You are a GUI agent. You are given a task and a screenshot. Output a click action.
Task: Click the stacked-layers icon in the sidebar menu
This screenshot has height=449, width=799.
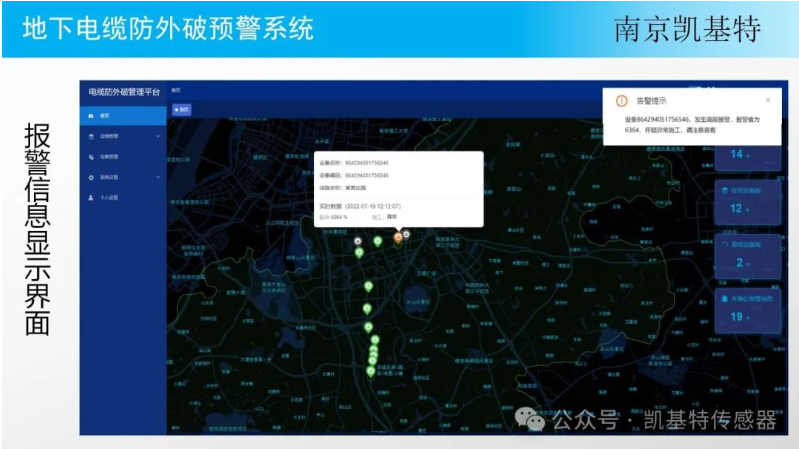[91, 137]
